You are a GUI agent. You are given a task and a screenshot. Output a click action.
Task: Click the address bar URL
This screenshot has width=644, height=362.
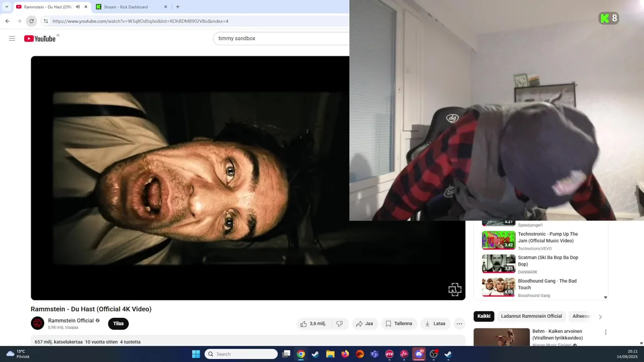click(140, 21)
